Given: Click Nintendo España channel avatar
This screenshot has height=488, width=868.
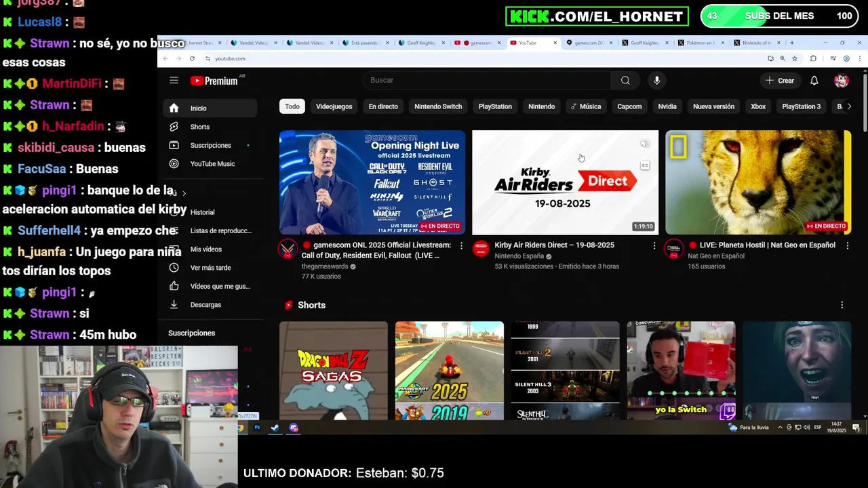Looking at the screenshot, I should point(481,249).
